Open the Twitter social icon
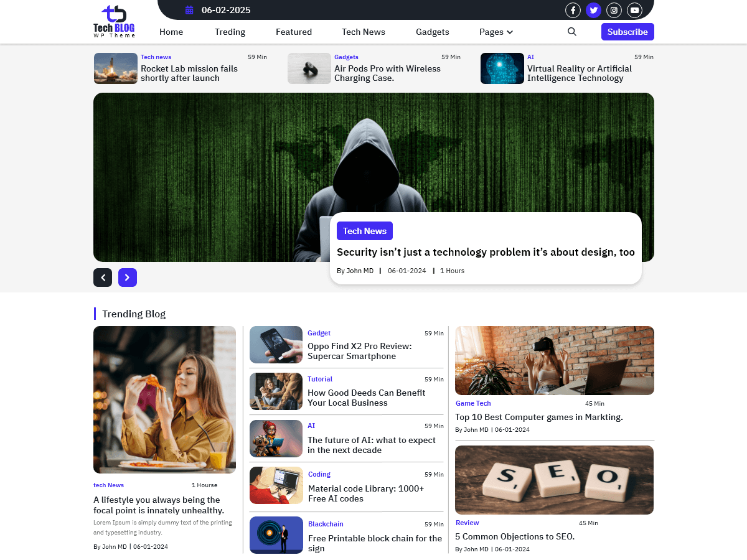747x560 pixels. tap(593, 10)
